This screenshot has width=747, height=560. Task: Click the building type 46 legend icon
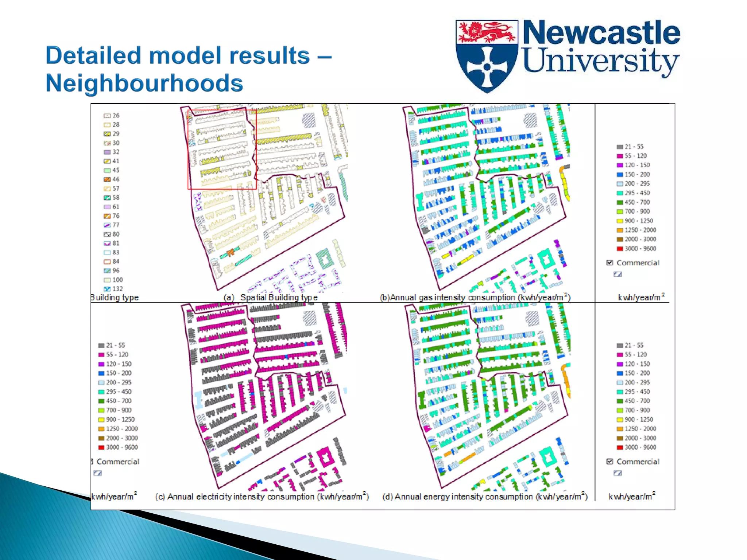pyautogui.click(x=107, y=179)
